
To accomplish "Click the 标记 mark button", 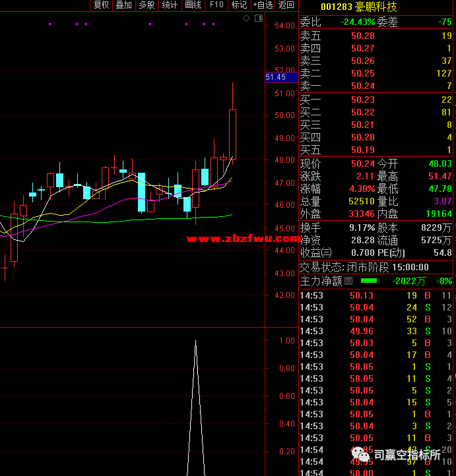I will click(240, 5).
